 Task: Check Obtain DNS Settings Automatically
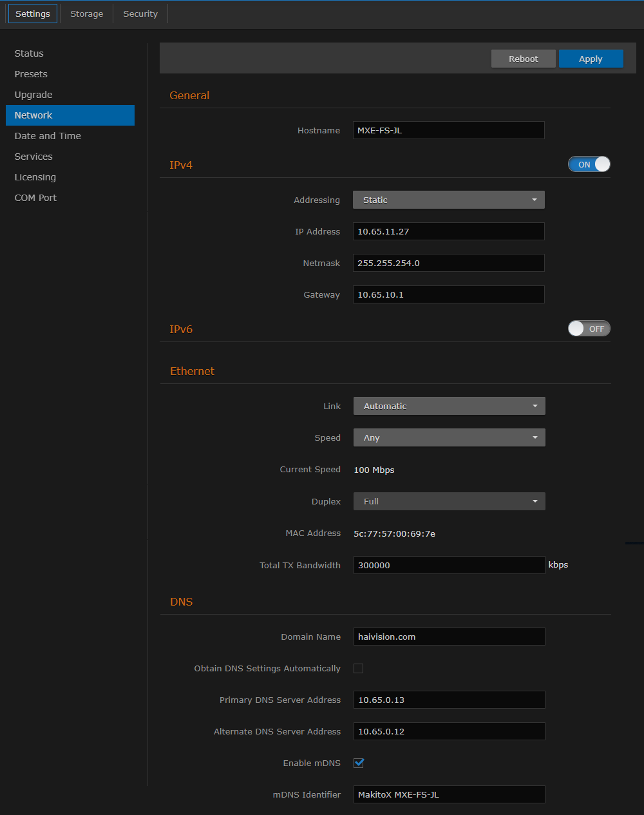[x=358, y=668]
